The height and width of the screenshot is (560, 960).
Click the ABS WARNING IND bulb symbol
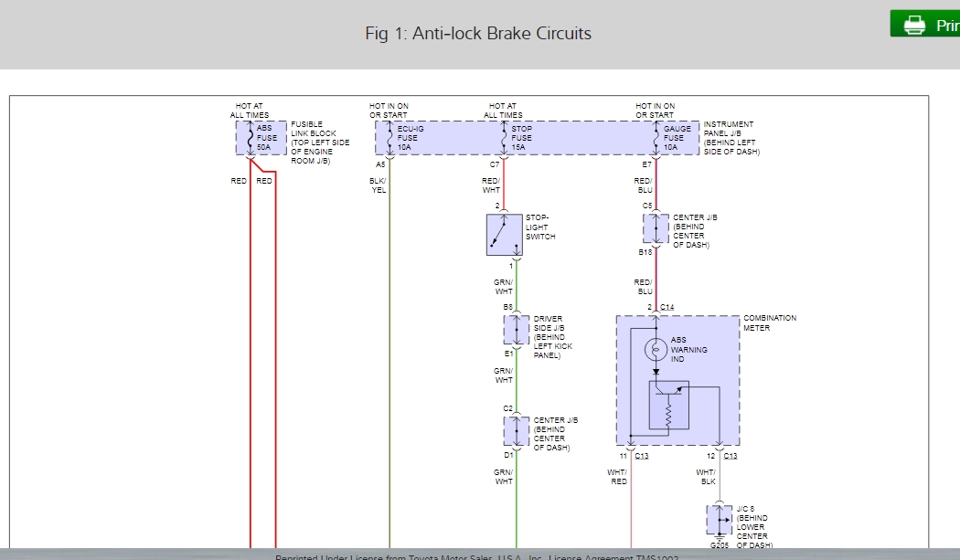click(x=656, y=348)
